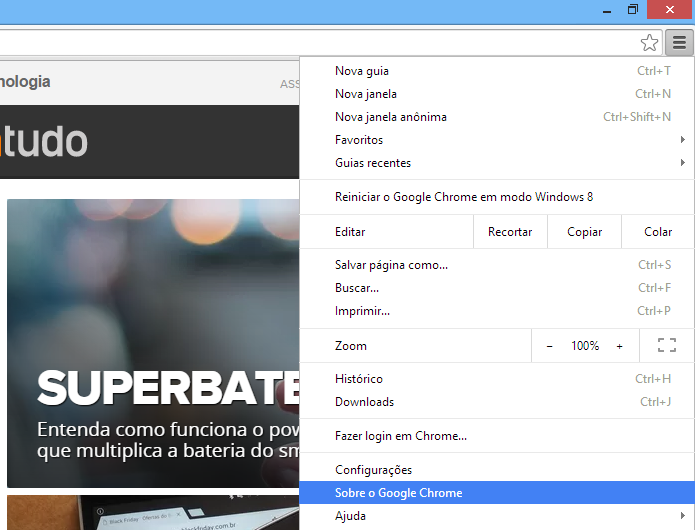
Task: Bookmark this page with the star icon
Action: [x=649, y=43]
